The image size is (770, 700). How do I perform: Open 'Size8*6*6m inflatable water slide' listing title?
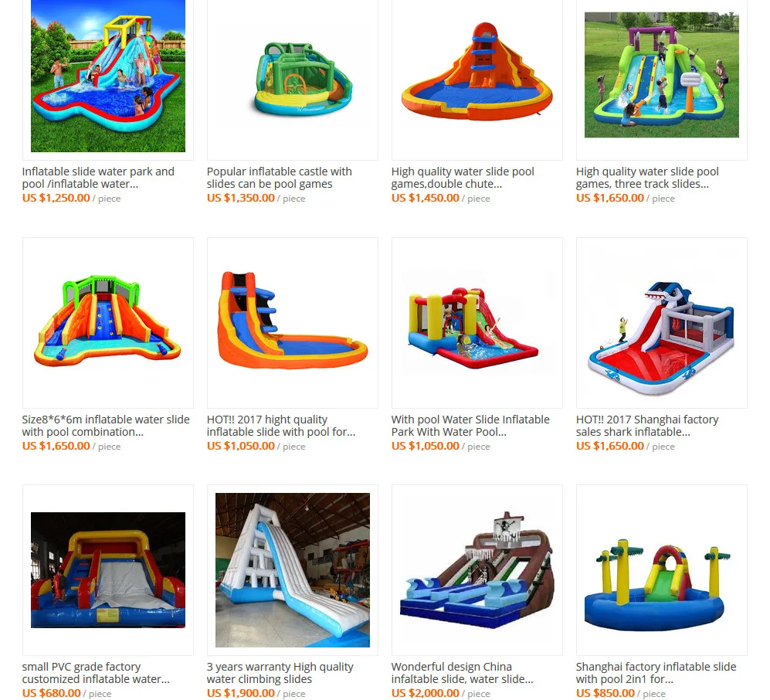[x=106, y=426]
